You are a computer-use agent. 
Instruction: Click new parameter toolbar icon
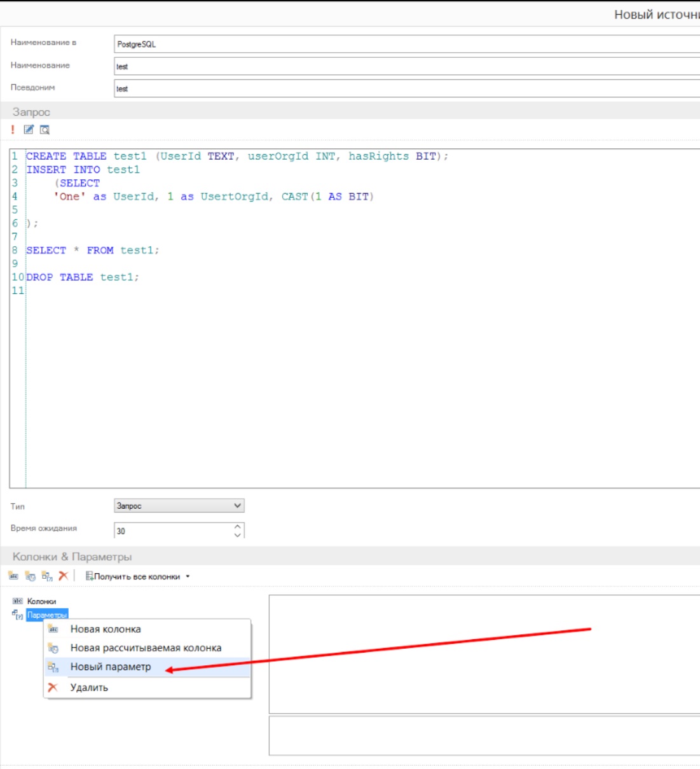[x=47, y=576]
